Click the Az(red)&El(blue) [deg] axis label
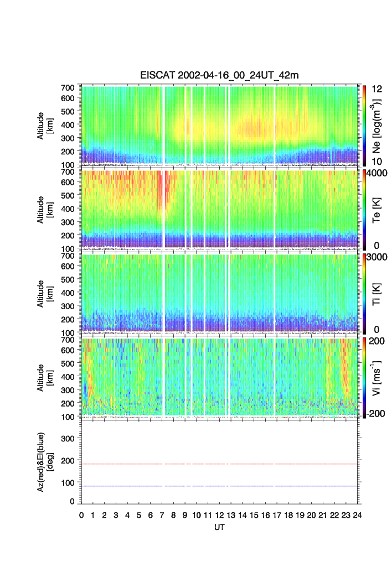392x588 pixels. 45,462
